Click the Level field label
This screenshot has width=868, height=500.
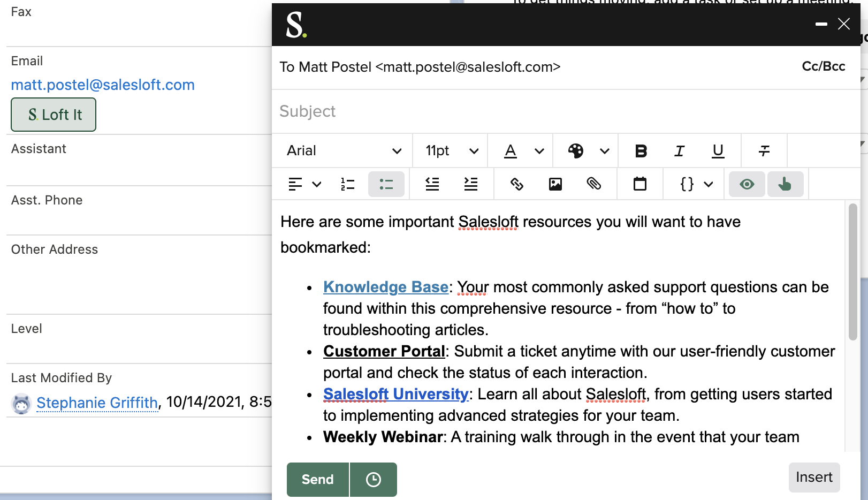[x=27, y=329]
